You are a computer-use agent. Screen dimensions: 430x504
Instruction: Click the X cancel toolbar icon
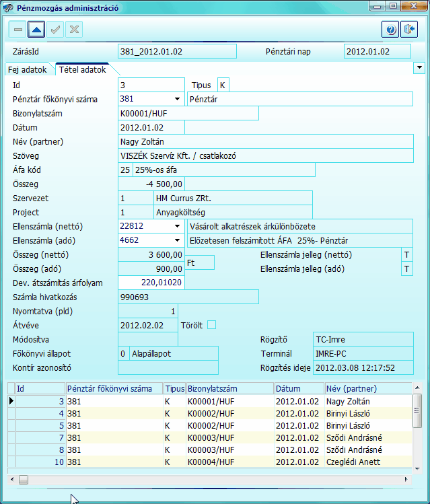click(74, 30)
